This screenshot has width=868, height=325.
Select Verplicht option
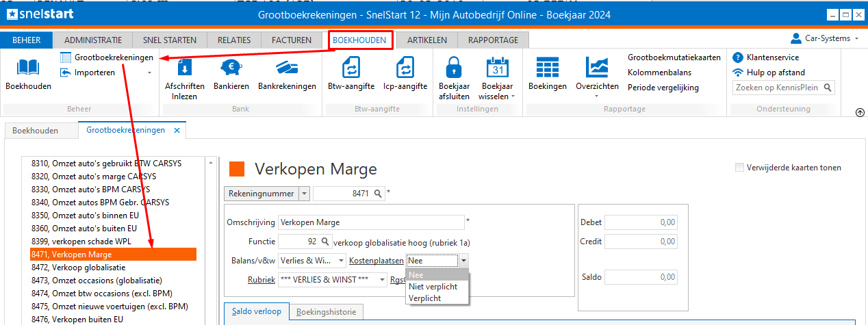pos(437,298)
